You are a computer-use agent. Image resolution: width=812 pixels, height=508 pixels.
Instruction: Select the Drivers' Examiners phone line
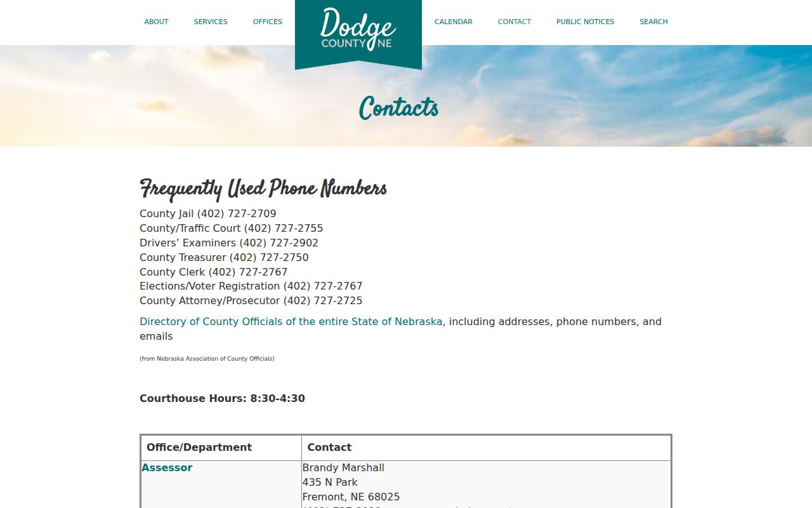point(229,243)
